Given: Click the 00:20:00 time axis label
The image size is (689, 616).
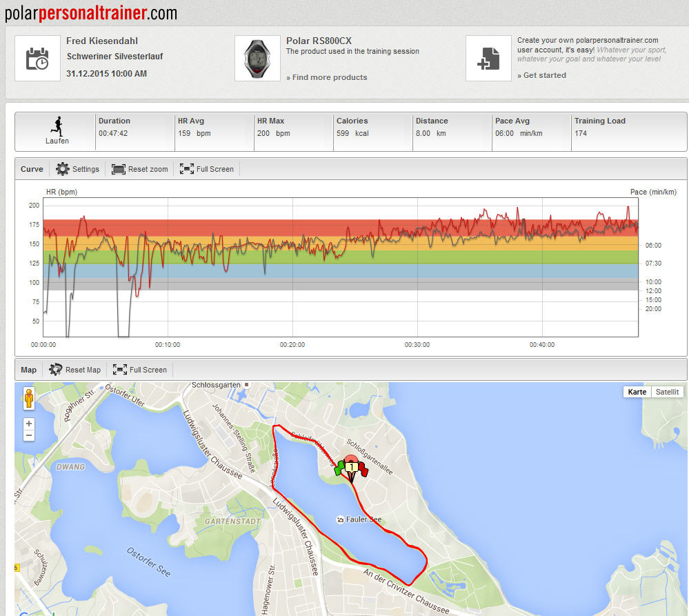Looking at the screenshot, I should click(x=292, y=345).
